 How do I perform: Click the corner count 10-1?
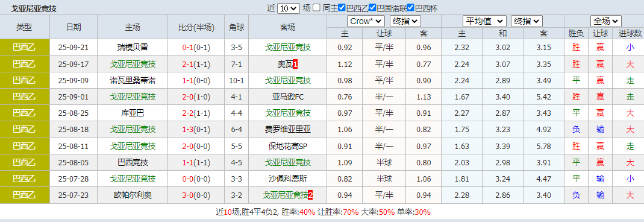[237, 80]
